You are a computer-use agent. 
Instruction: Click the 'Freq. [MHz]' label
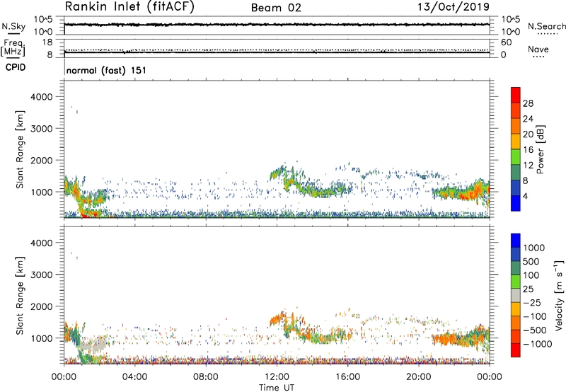click(13, 47)
